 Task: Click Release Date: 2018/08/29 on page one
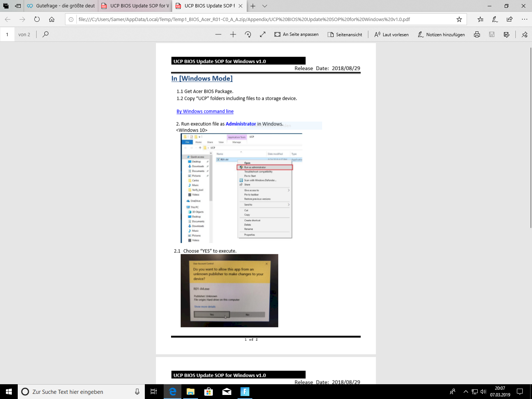tap(327, 68)
